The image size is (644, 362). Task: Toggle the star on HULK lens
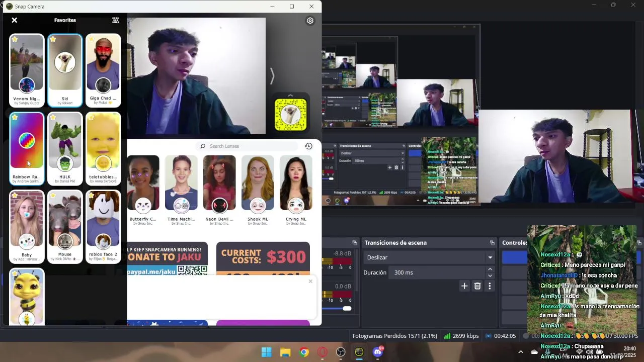click(x=53, y=117)
